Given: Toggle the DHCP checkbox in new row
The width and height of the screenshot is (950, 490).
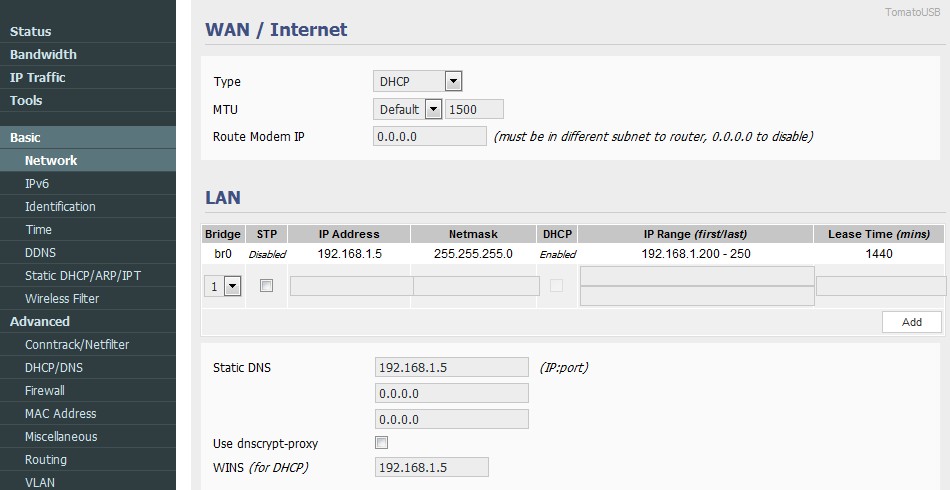Looking at the screenshot, I should tap(556, 286).
